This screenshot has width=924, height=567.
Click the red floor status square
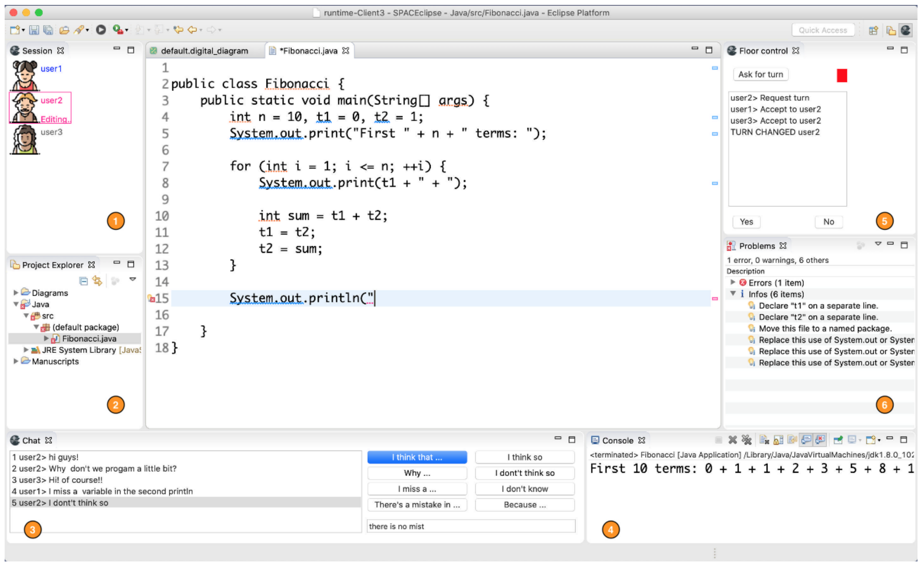coord(842,75)
